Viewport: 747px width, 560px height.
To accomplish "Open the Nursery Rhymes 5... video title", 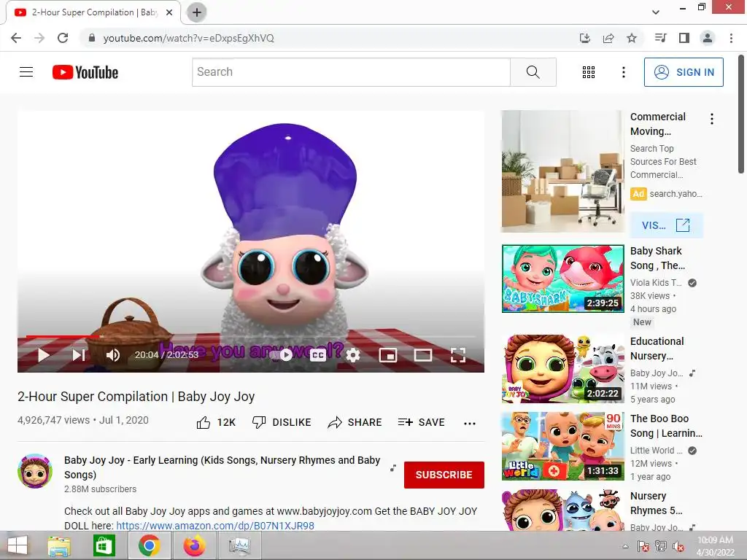I will pyautogui.click(x=656, y=503).
